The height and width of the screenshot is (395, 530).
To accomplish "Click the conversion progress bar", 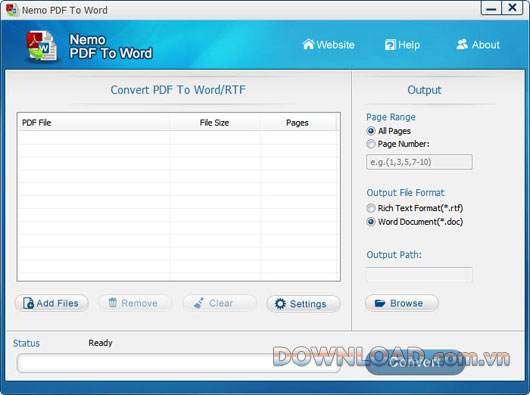I will [178, 363].
